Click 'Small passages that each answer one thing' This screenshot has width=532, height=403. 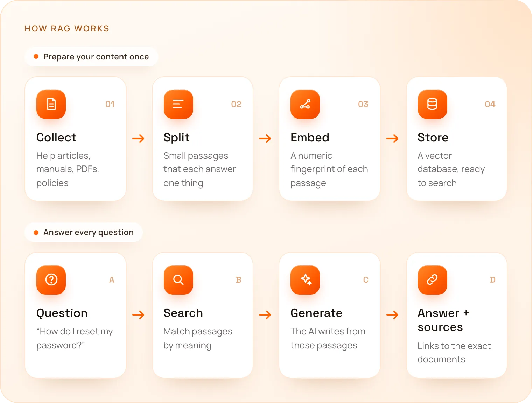tap(199, 169)
